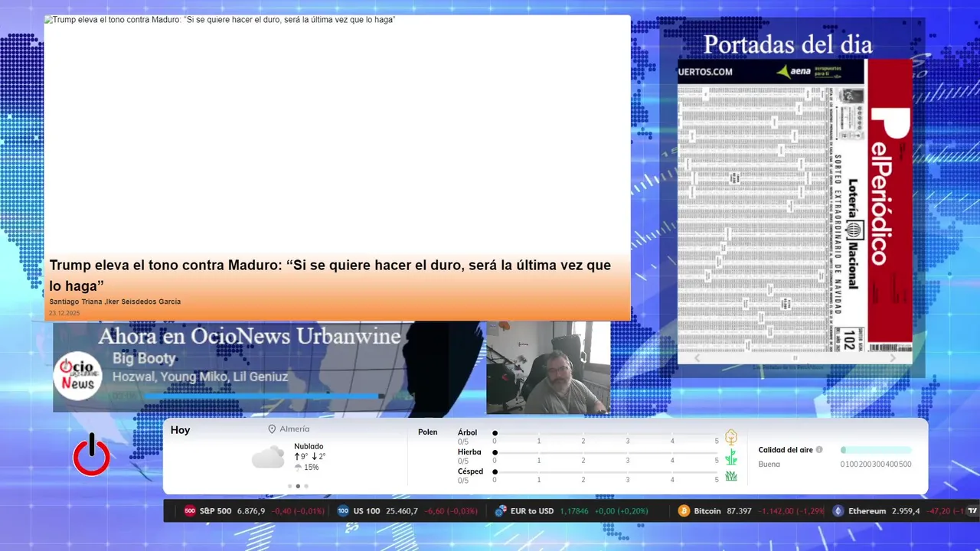The width and height of the screenshot is (980, 551).
Task: Click the Hierba pollen label
Action: 469,452
